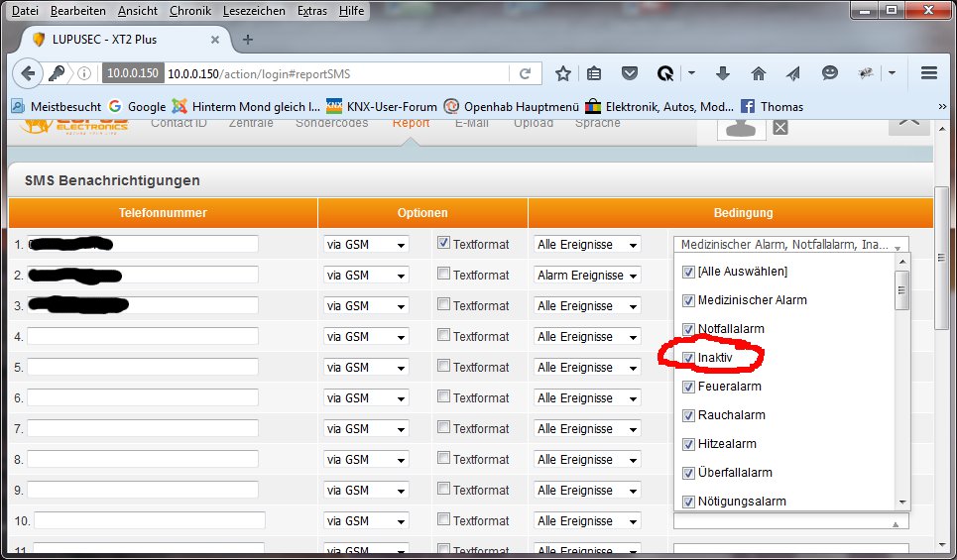Screen dimensions: 957x560
Task: Click the bookmark star icon
Action: coord(563,73)
